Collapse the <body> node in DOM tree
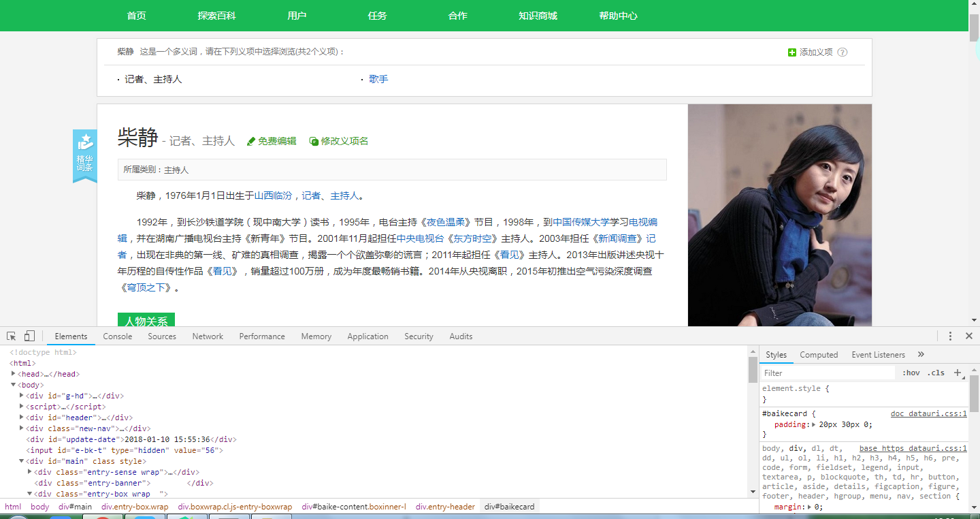The width and height of the screenshot is (980, 519). [x=14, y=385]
